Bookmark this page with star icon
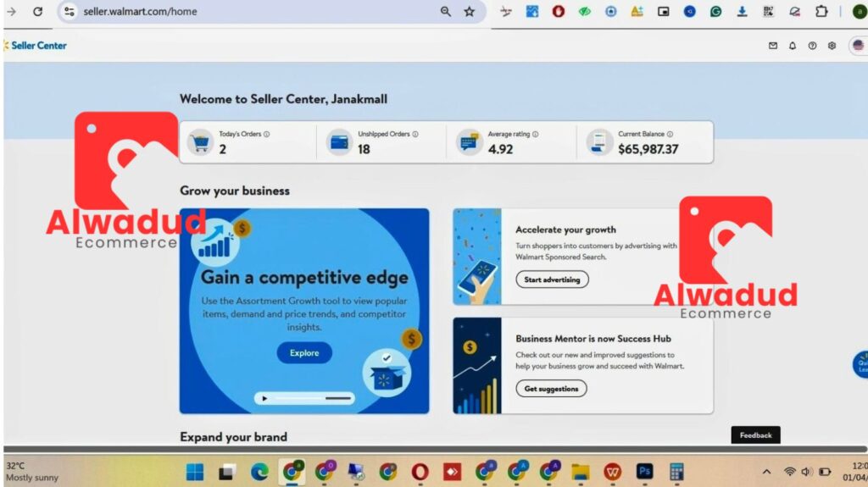The width and height of the screenshot is (868, 487). coord(470,11)
